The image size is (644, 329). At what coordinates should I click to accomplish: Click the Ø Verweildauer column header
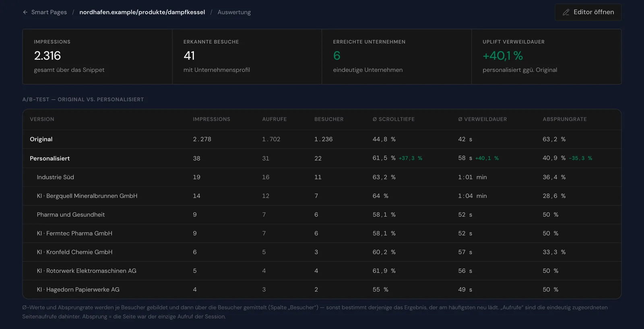[x=483, y=119]
